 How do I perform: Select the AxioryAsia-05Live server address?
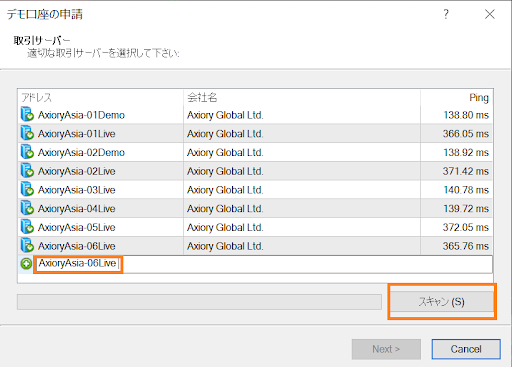pos(77,227)
